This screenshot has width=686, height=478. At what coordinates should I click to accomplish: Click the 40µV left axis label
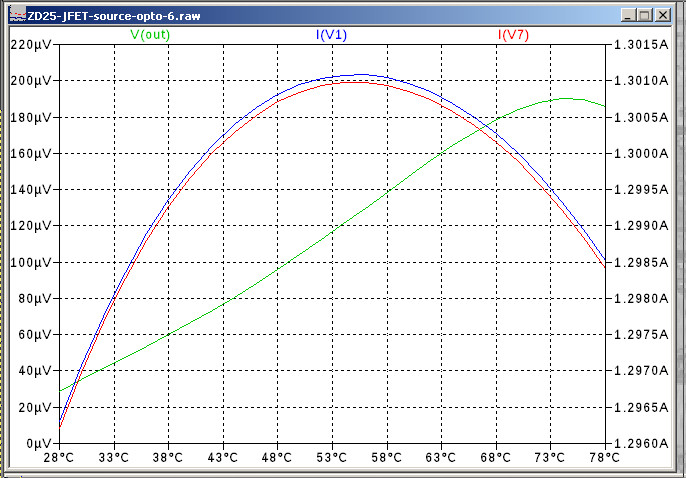pyautogui.click(x=35, y=370)
